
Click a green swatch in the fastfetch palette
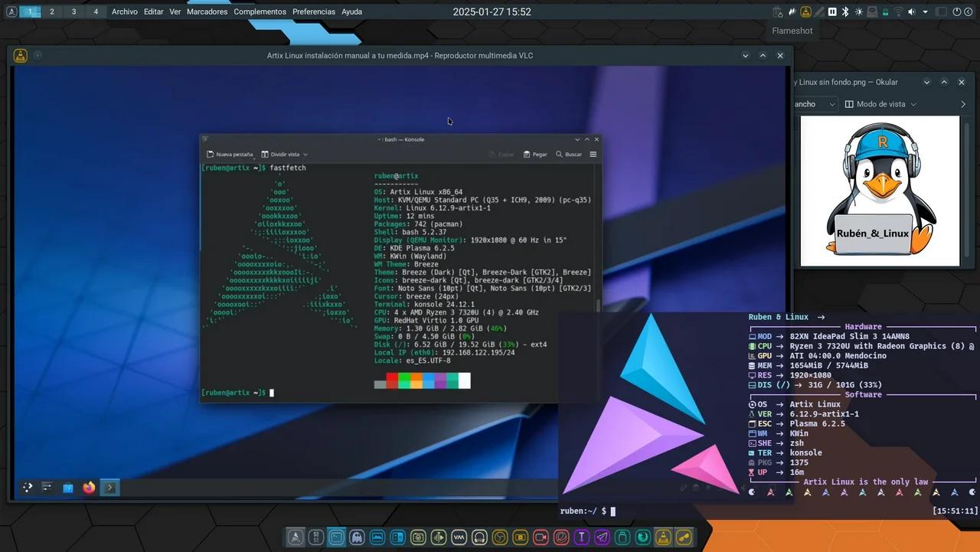point(404,381)
